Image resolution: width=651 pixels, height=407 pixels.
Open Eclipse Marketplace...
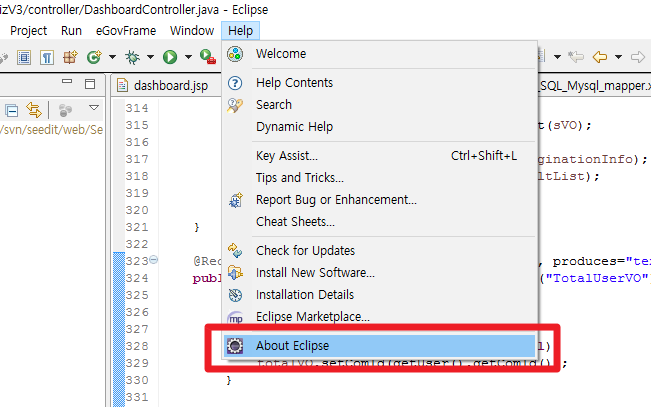pos(379,317)
